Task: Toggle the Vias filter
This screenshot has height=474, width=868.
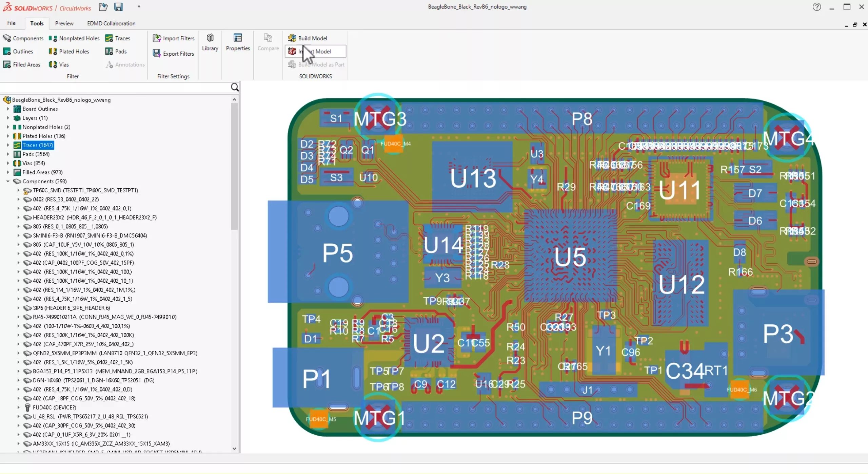Action: (59, 64)
